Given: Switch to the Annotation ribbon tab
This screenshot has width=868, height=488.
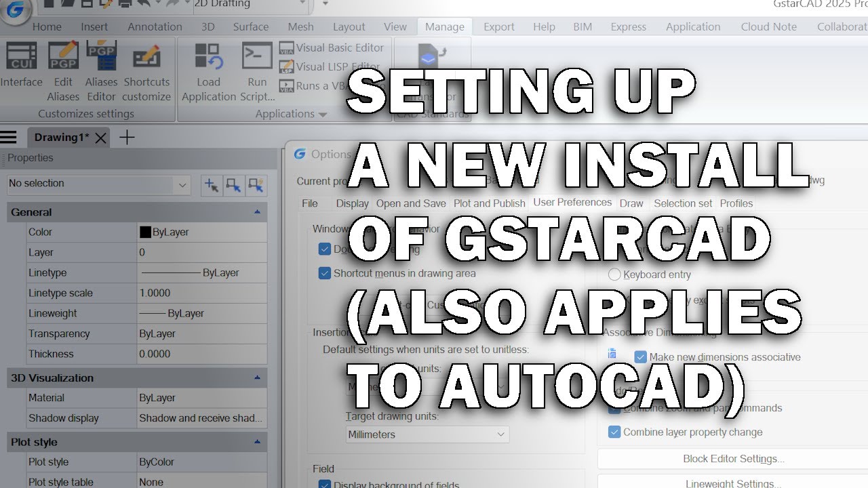Looking at the screenshot, I should [155, 27].
